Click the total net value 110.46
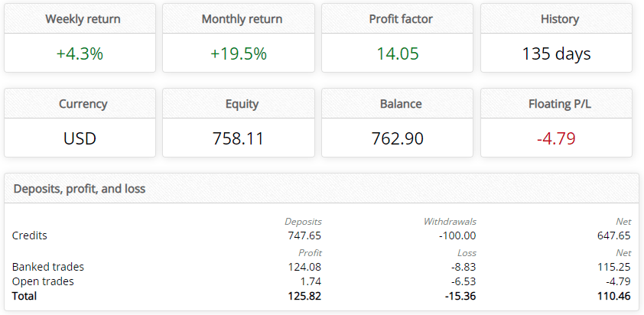Viewport: 644px width, 315px height. pos(613,295)
